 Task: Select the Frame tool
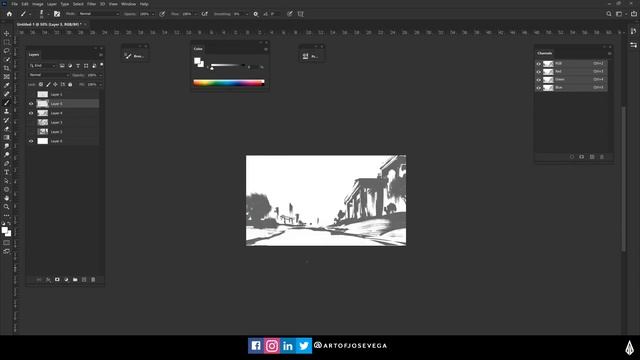[7, 77]
